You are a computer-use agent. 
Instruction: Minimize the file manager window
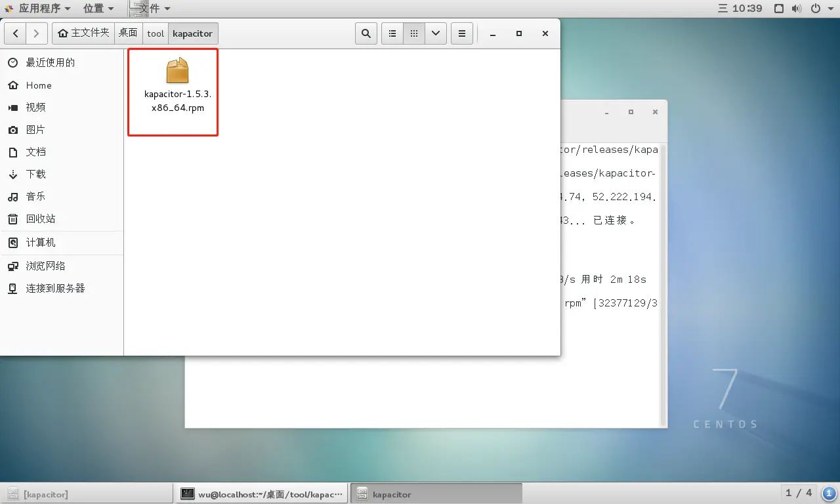(493, 33)
